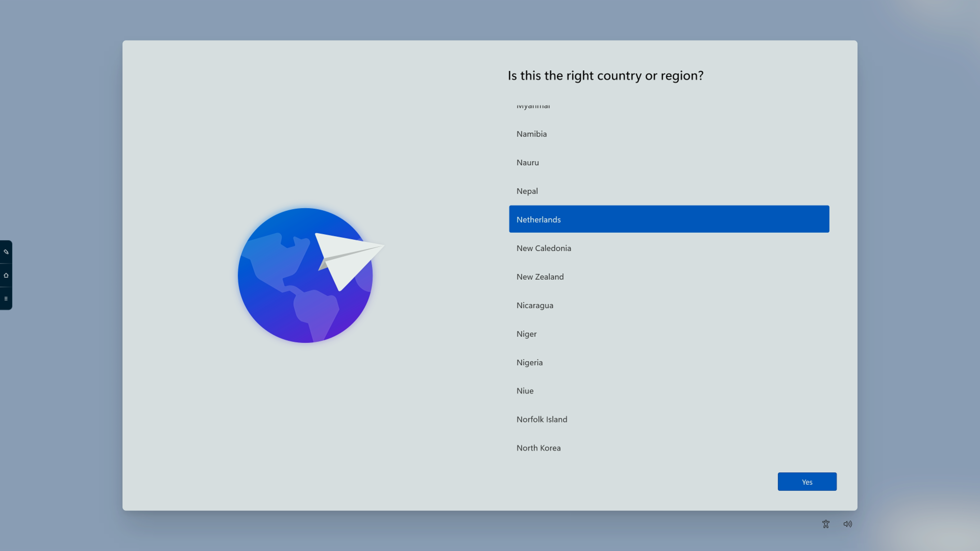Pick Nepal from the region list
Image resolution: width=980 pixels, height=551 pixels.
pos(527,191)
